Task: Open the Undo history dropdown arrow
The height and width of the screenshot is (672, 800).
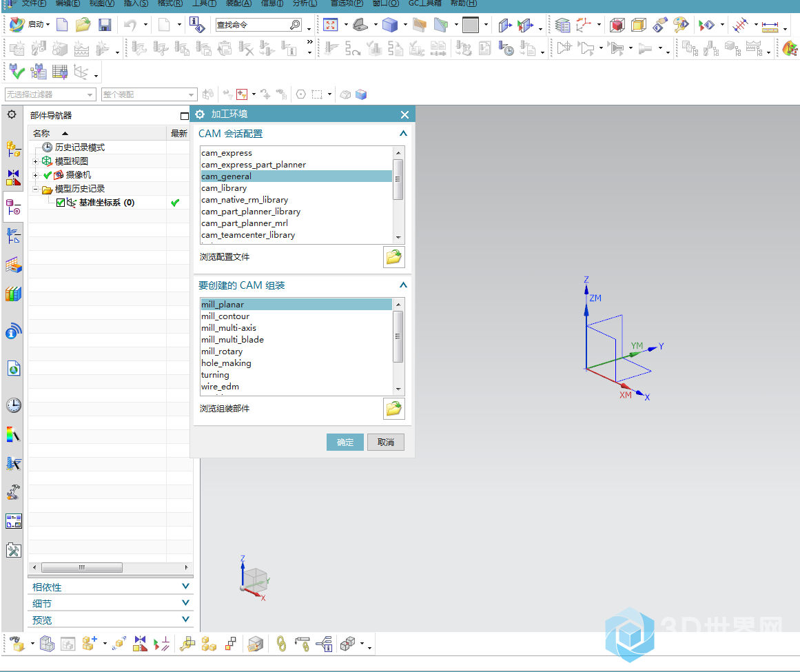Action: point(145,25)
